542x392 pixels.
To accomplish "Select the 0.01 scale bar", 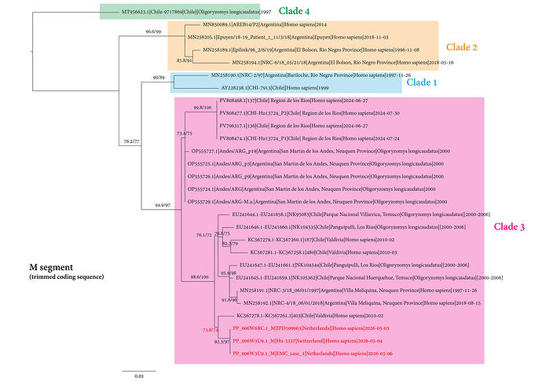I will click(x=139, y=373).
